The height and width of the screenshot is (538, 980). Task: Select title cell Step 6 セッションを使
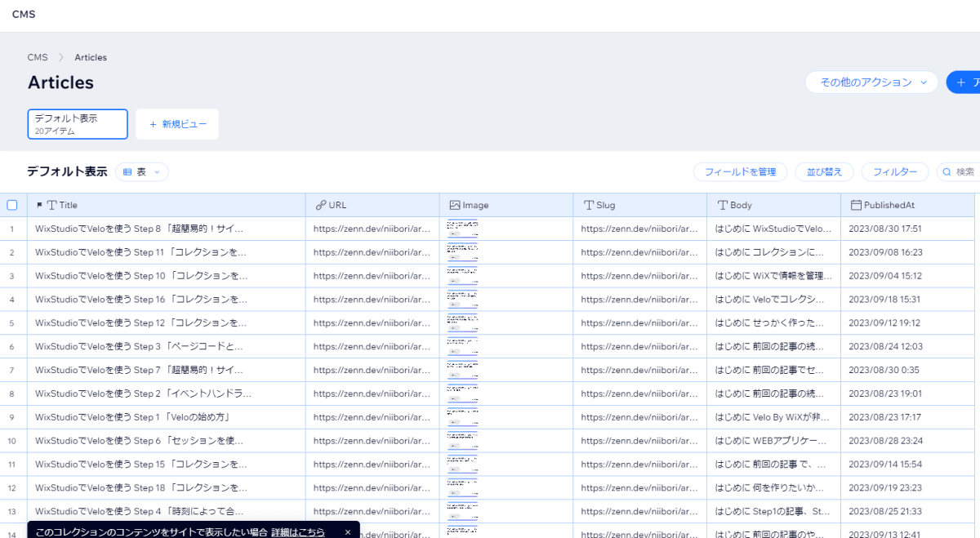(167, 441)
